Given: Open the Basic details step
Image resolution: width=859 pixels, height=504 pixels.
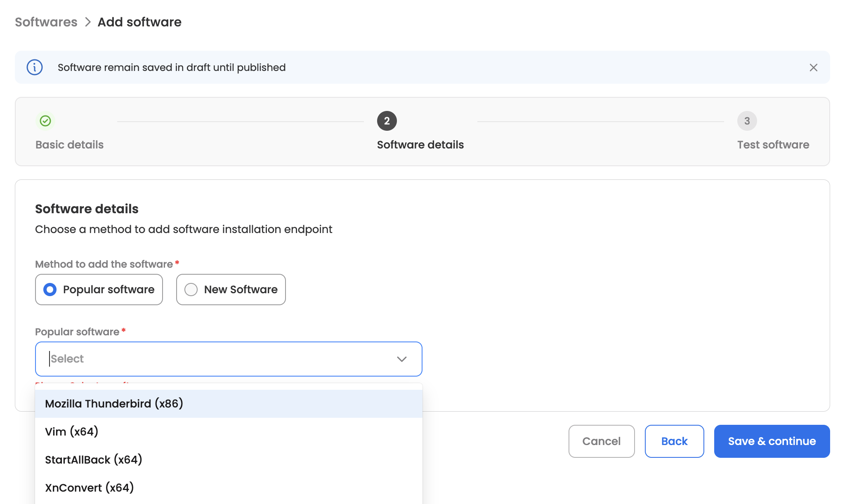Looking at the screenshot, I should [x=69, y=145].
